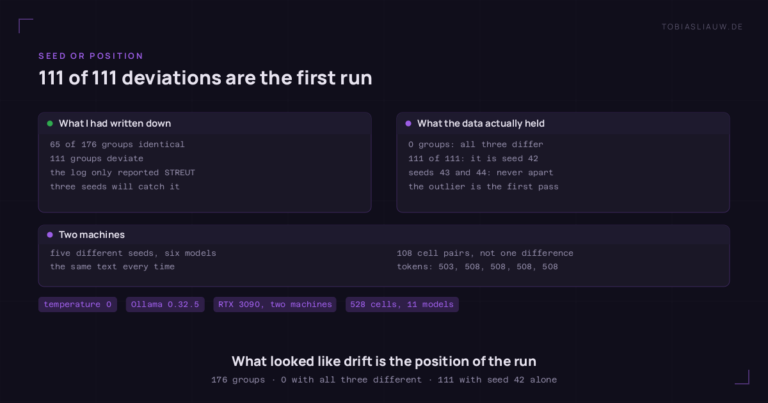Select the Ollama 0.32.5 tag

click(165, 304)
